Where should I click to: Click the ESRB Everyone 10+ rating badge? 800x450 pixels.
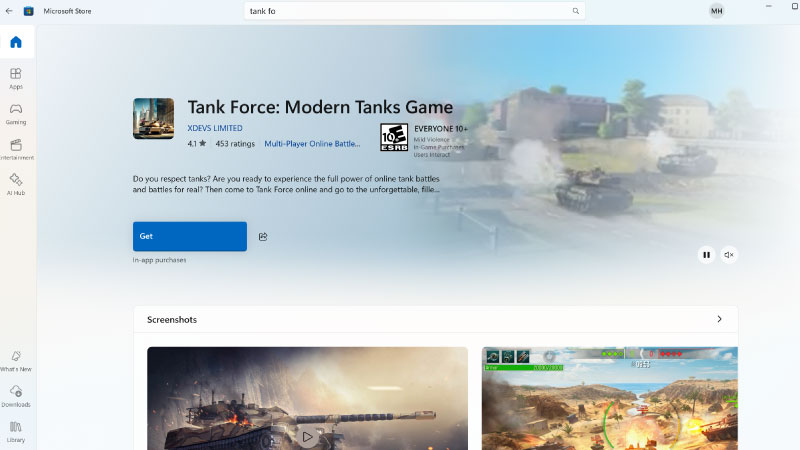(x=394, y=137)
